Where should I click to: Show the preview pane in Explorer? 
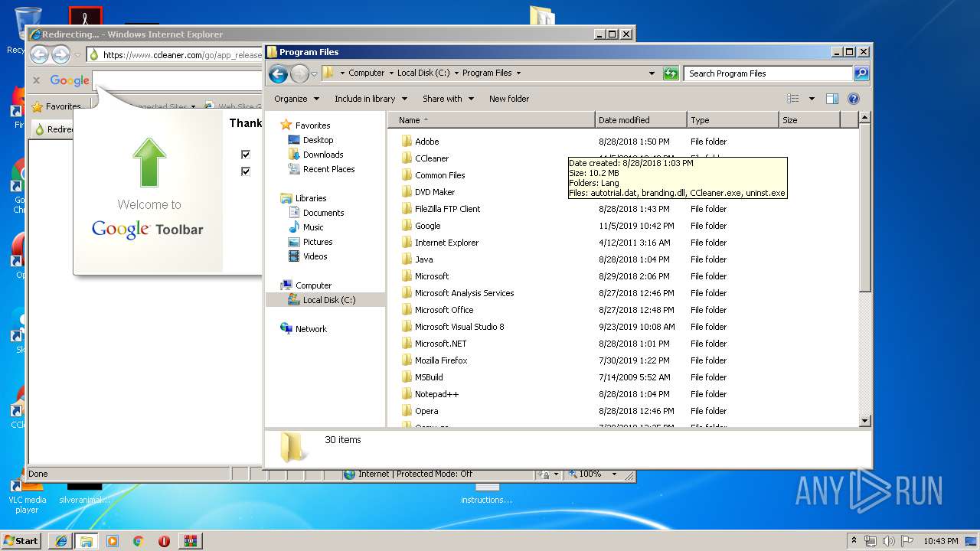coord(832,99)
